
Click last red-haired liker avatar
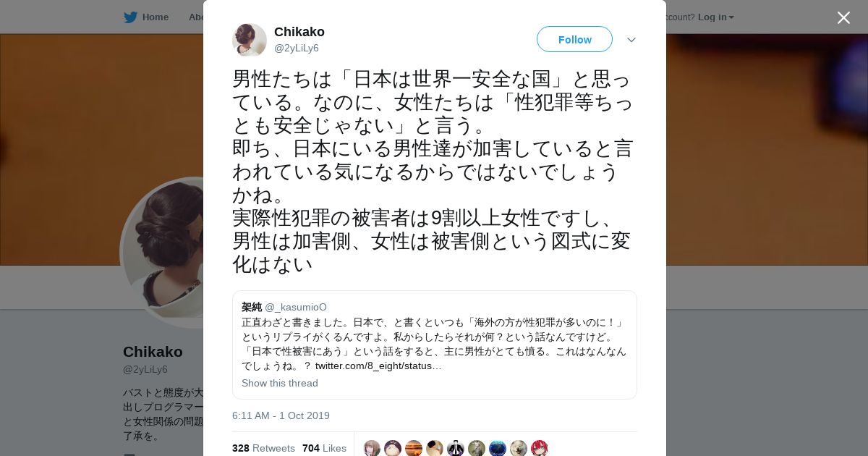(540, 448)
